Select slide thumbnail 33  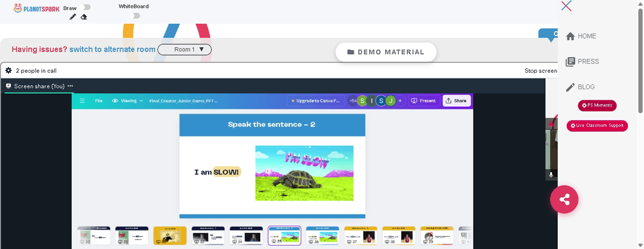tap(208, 235)
